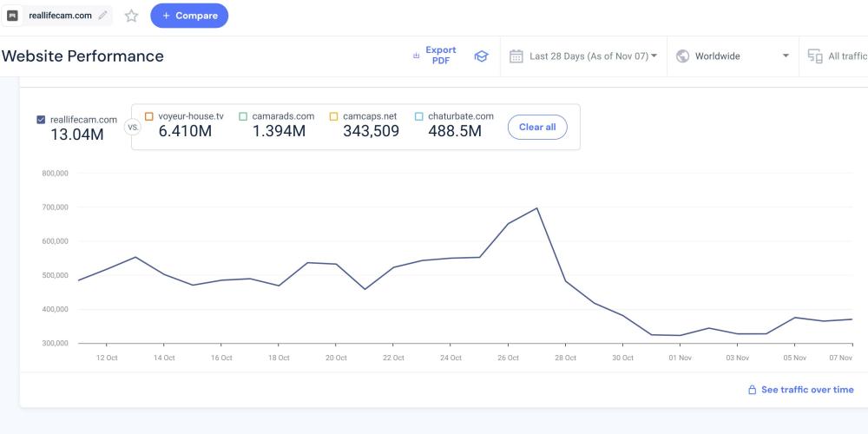Open the Last 28 Days date dropdown
The width and height of the screenshot is (868, 434).
[592, 56]
